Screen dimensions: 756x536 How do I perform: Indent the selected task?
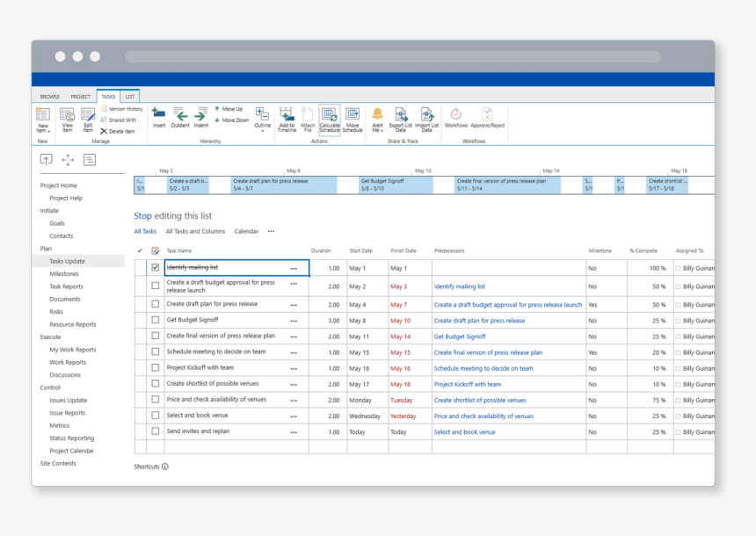pyautogui.click(x=201, y=118)
